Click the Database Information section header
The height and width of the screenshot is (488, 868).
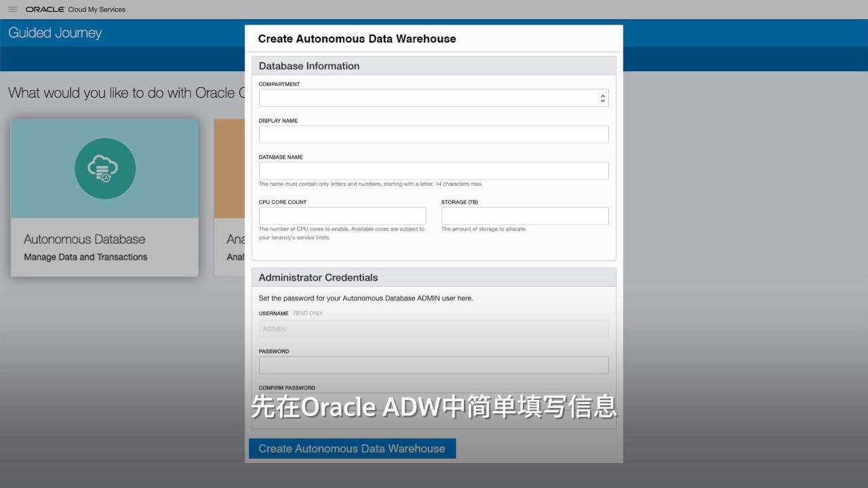(x=433, y=66)
